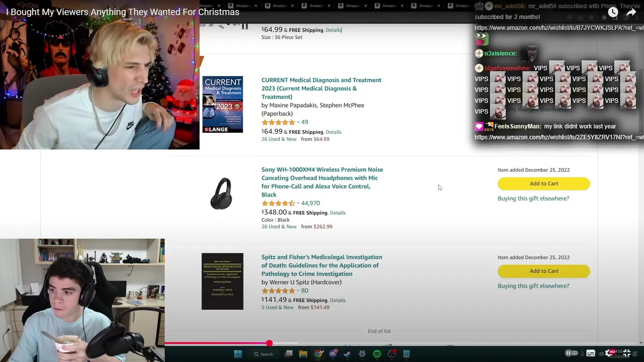Image resolution: width=644 pixels, height=362 pixels.
Task: Open wishlist URL ending 2ZE5Y8ZRV17NI in chat
Action: click(x=559, y=137)
